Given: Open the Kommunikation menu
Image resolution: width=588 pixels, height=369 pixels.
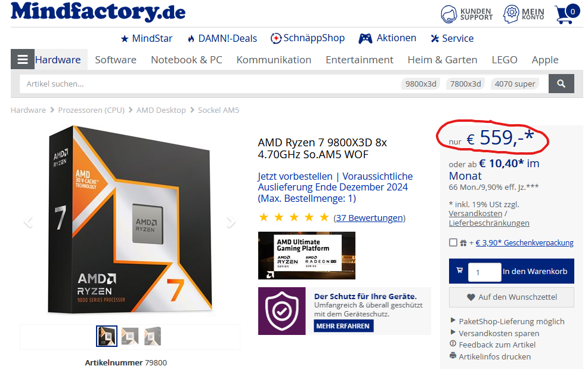Looking at the screenshot, I should point(274,60).
